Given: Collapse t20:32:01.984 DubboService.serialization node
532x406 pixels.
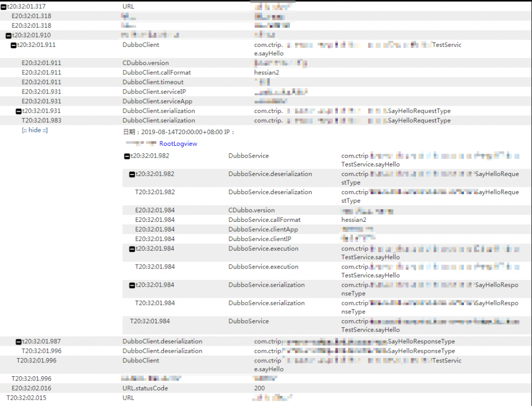Looking at the screenshot, I should pyautogui.click(x=132, y=285).
